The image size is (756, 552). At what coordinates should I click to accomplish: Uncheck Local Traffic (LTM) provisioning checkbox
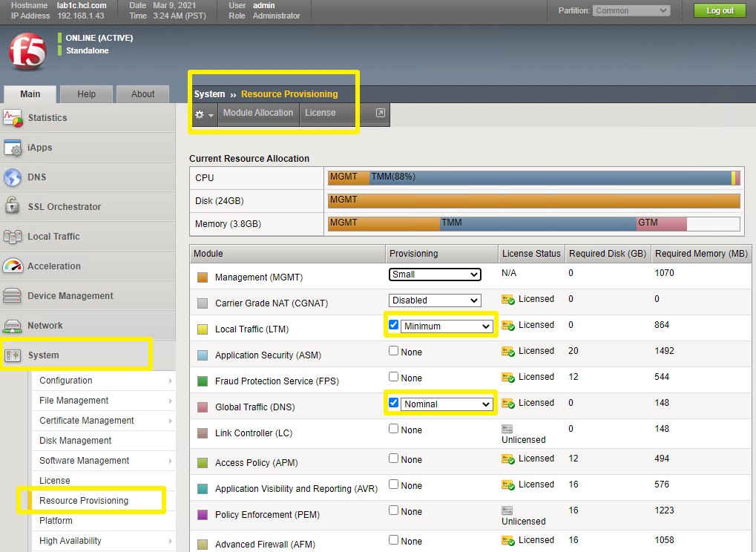click(x=393, y=325)
